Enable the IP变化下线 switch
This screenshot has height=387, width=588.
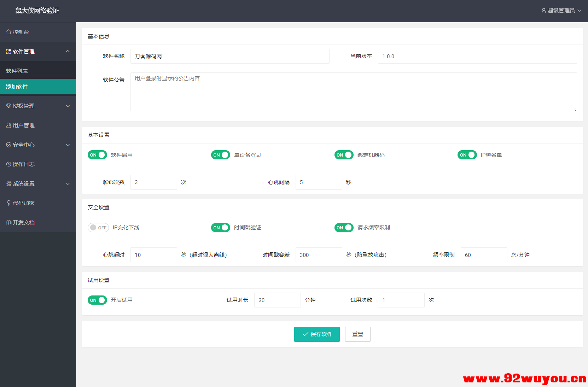click(98, 228)
